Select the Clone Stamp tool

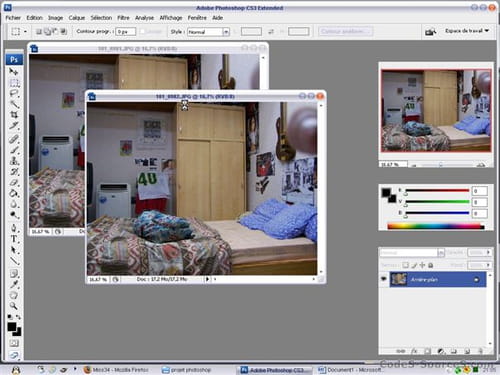[x=14, y=161]
